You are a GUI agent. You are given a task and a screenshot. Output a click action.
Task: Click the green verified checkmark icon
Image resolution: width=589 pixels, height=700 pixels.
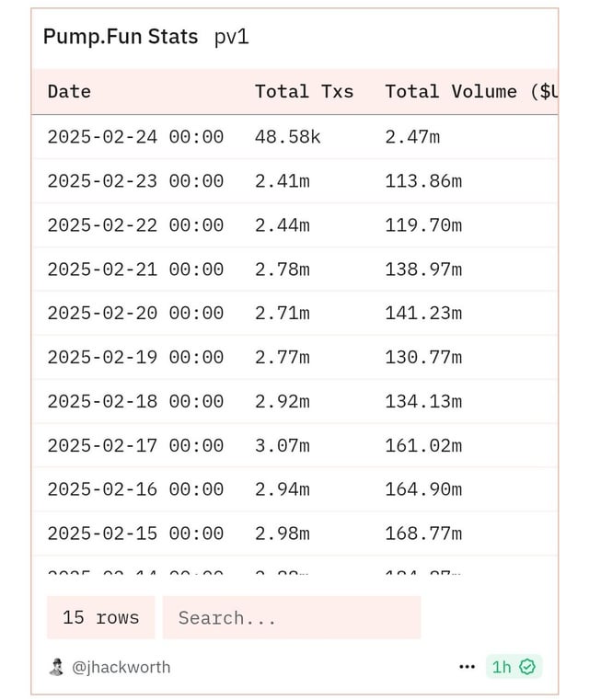click(x=527, y=667)
